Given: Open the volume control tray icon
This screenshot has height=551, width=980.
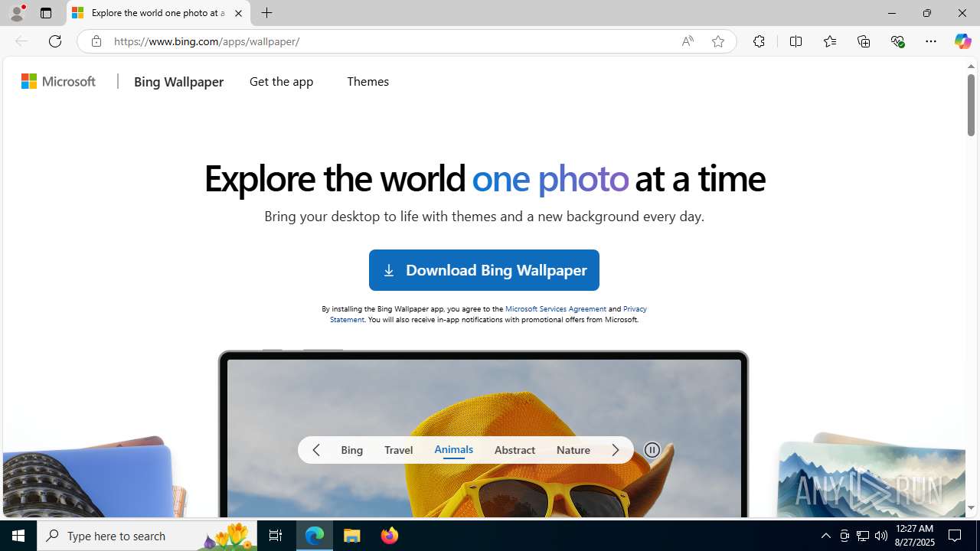Looking at the screenshot, I should click(881, 536).
